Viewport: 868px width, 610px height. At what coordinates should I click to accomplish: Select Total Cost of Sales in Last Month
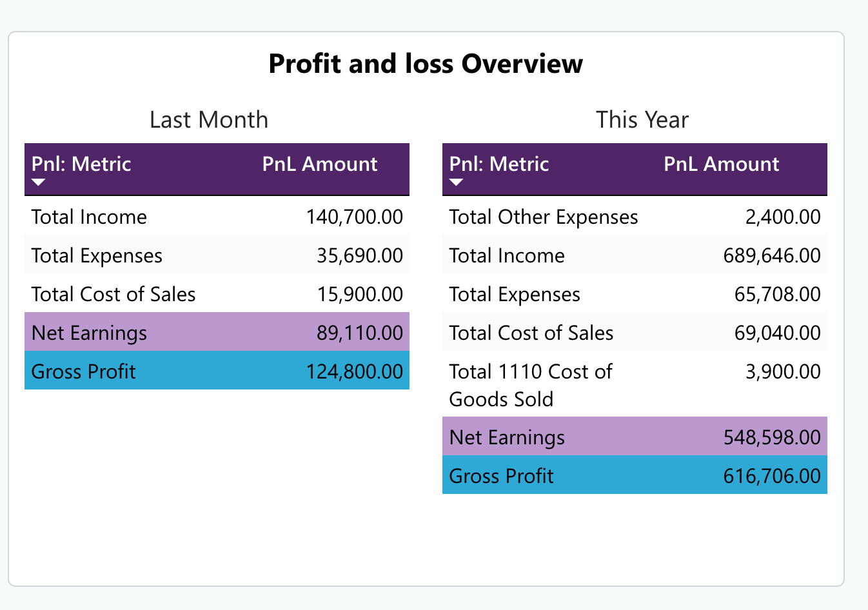pos(217,293)
